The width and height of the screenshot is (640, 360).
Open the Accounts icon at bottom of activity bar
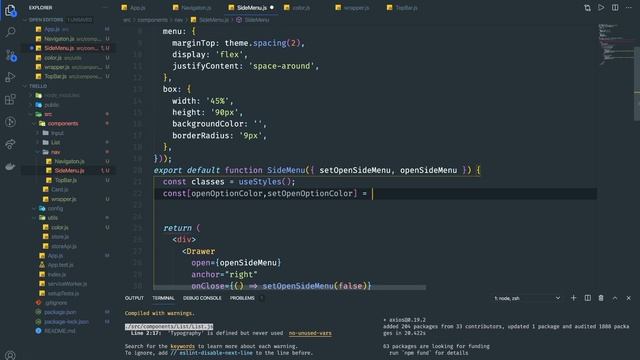(10, 355)
